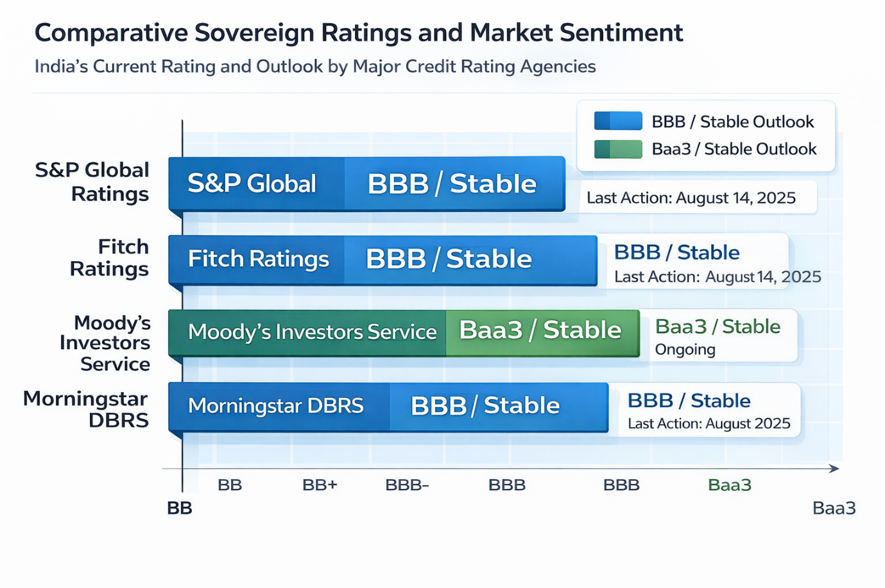Click the Morningstar DBRS bar name segment
The height and width of the screenshot is (588, 885).
278,406
